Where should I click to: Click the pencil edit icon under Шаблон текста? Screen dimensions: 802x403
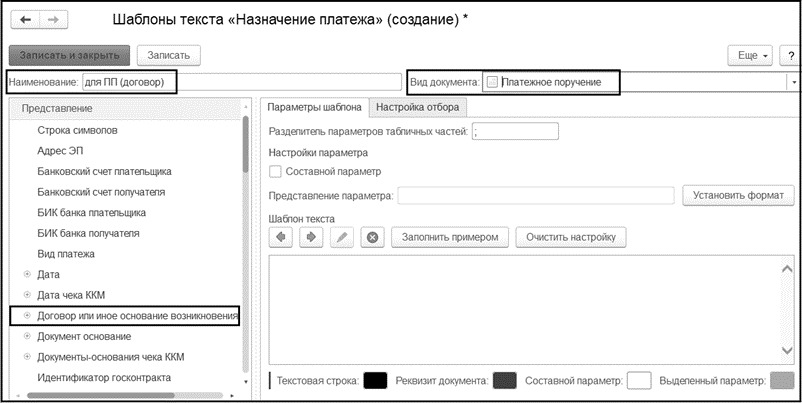(342, 237)
